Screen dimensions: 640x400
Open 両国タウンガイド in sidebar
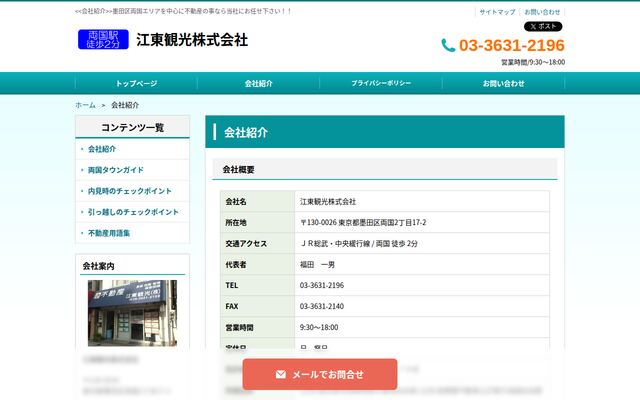(116, 170)
